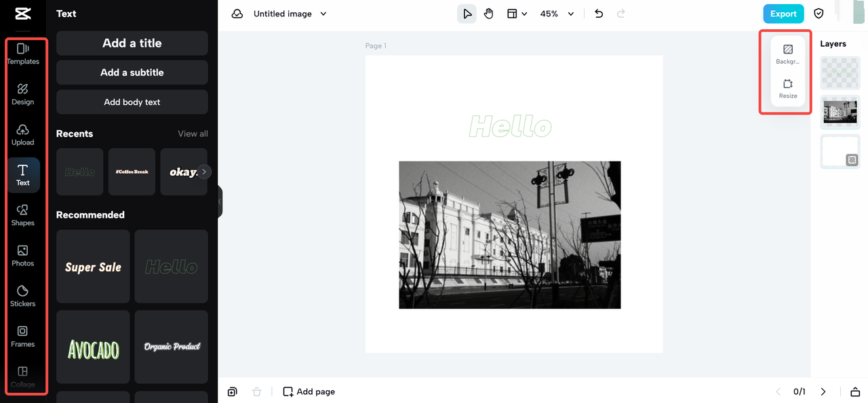Click the cloud save status icon
This screenshot has height=403, width=868.
click(237, 14)
